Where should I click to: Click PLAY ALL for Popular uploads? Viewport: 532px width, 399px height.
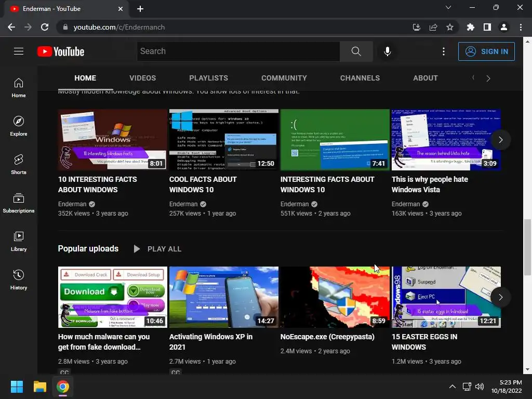pos(157,249)
